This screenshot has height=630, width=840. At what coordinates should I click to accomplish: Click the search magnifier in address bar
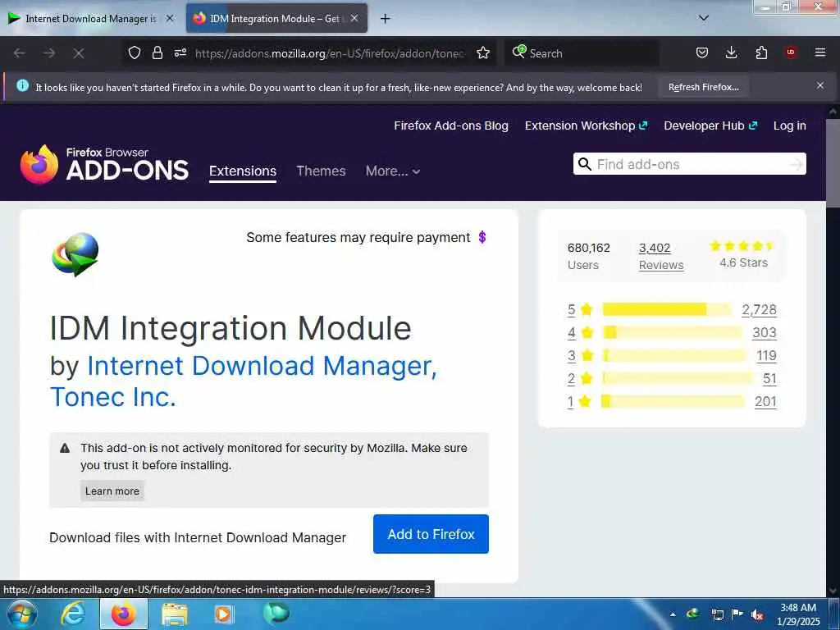[519, 52]
